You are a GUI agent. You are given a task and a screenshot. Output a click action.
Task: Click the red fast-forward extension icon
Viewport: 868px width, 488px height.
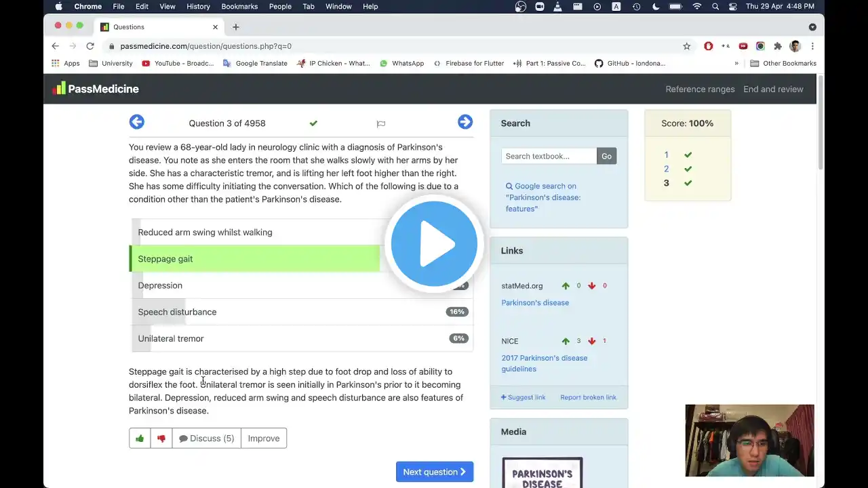(743, 46)
